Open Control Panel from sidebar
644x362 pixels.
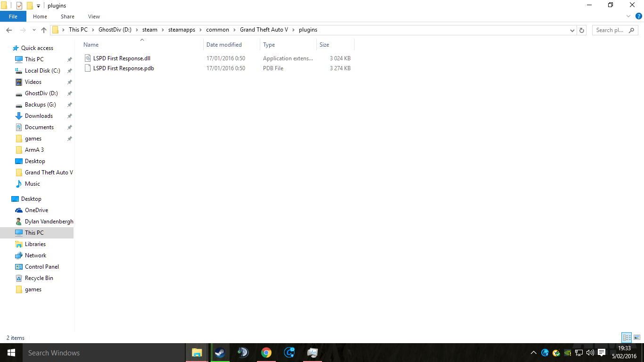[42, 267]
